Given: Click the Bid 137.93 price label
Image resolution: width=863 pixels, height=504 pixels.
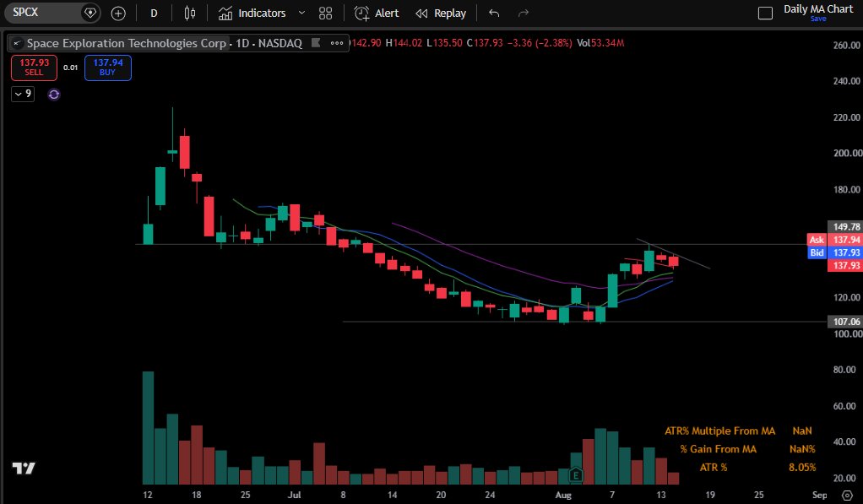Looking at the screenshot, I should point(833,252).
